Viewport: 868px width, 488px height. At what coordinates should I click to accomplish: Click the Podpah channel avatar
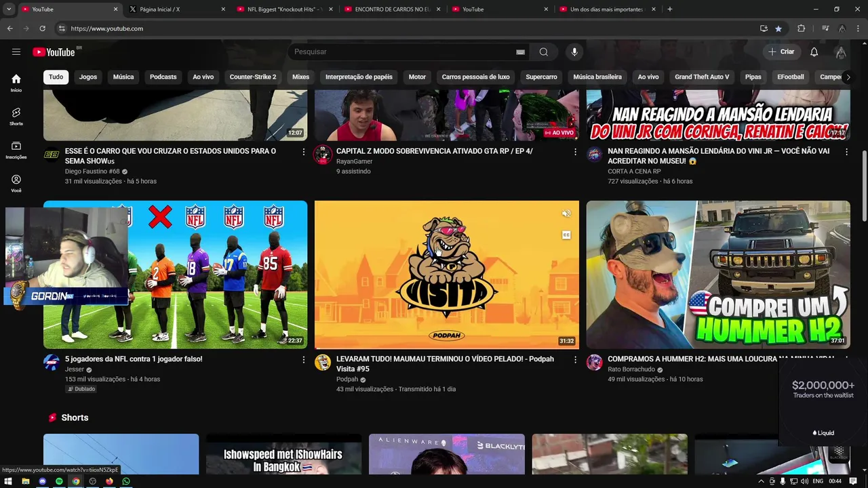323,362
